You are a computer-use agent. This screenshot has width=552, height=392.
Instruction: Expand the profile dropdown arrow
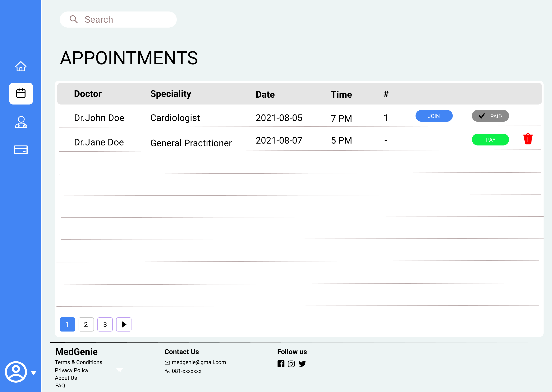34,373
